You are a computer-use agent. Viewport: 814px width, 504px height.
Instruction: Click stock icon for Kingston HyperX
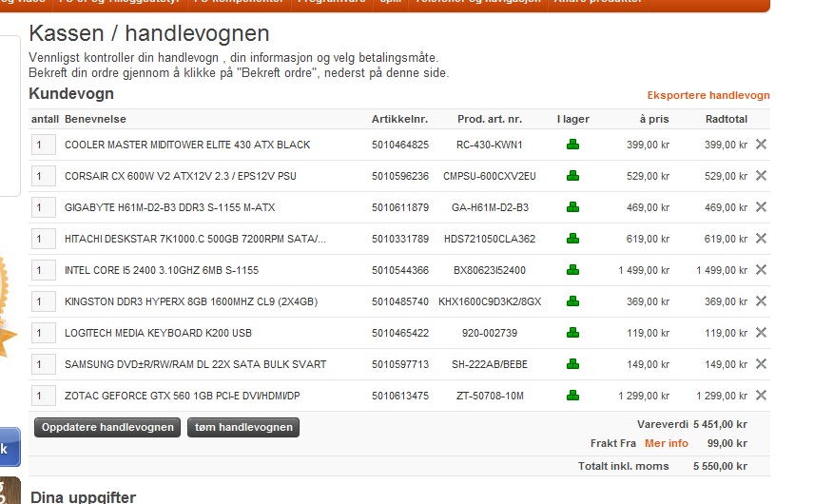(572, 301)
